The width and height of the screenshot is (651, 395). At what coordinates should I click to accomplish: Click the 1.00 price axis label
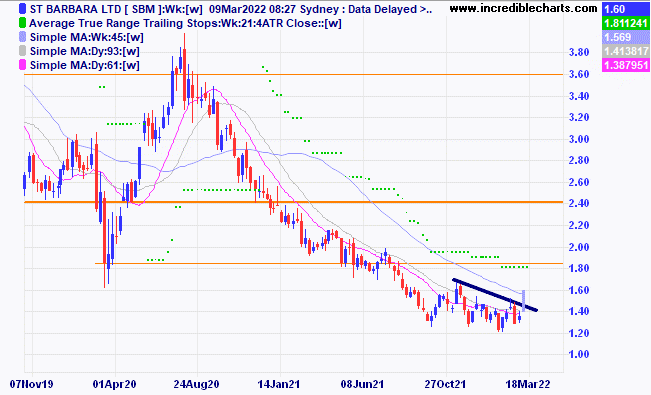click(x=579, y=354)
